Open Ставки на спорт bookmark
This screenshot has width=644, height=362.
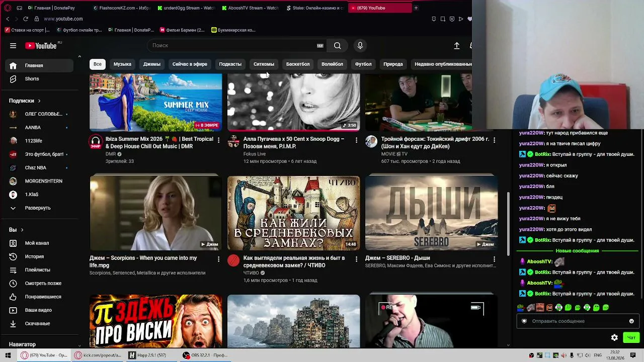pos(27,30)
